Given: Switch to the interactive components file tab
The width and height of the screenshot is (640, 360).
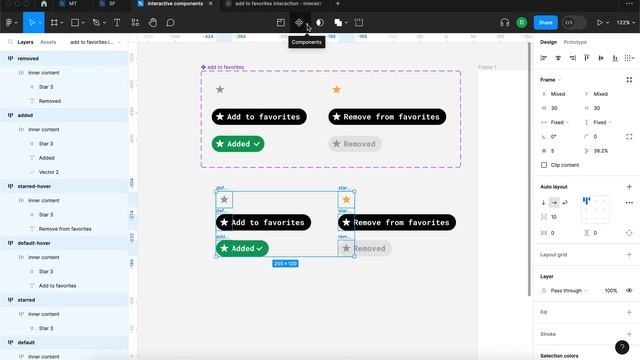Looking at the screenshot, I should [175, 4].
